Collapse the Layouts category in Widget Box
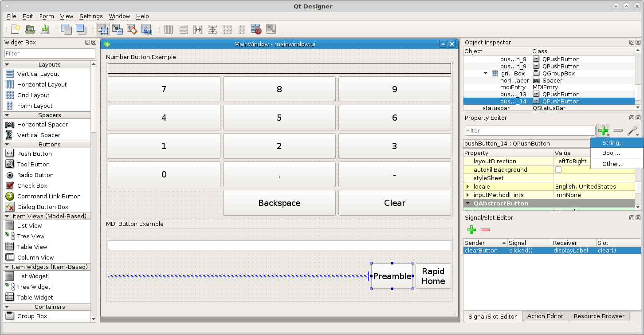This screenshot has height=335, width=644. [7, 65]
